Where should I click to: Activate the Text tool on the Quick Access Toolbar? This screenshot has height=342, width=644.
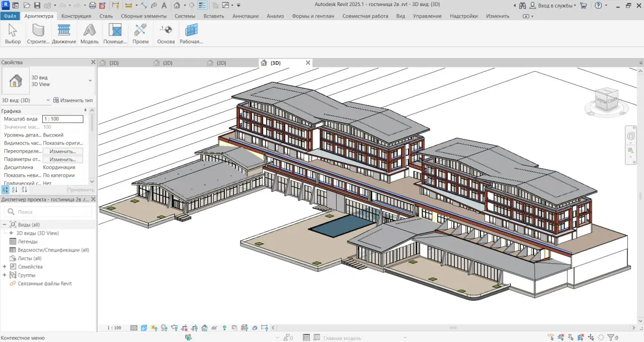pyautogui.click(x=164, y=5)
